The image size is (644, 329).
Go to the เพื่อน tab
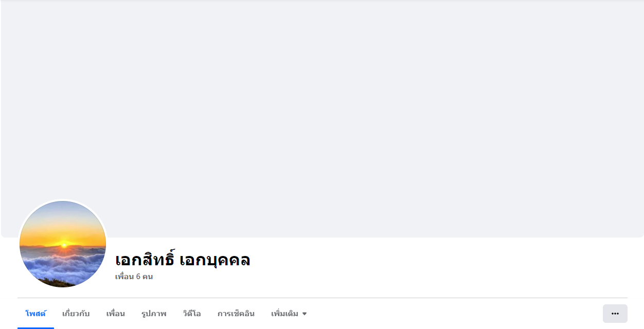pos(116,314)
